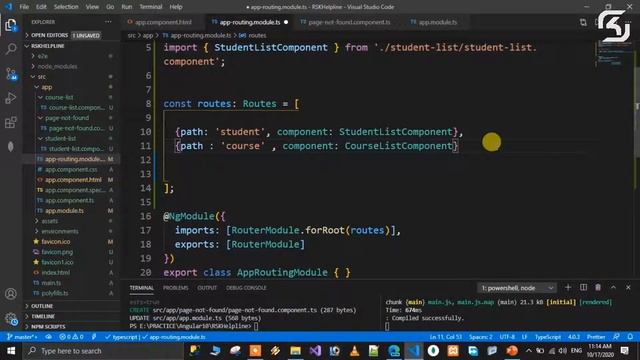Click the errors and warnings status indicator
The width and height of the screenshot is (640, 360).
coord(71,337)
